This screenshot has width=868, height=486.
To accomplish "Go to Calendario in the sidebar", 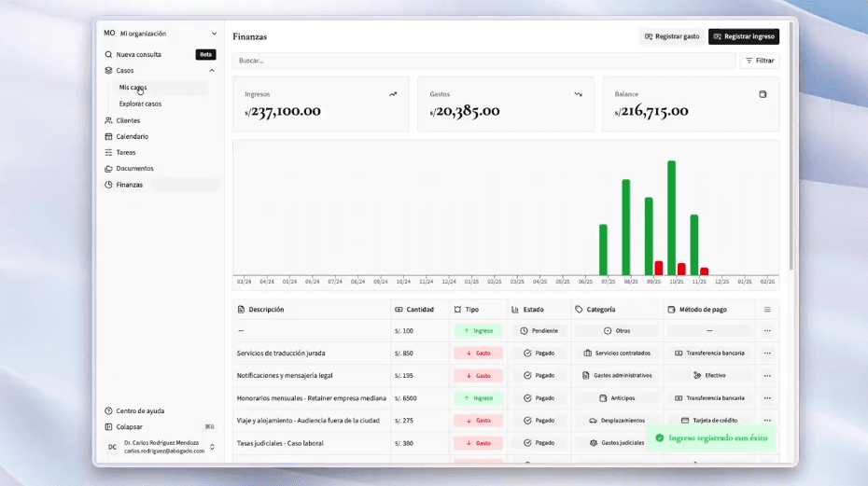I will click(x=132, y=136).
